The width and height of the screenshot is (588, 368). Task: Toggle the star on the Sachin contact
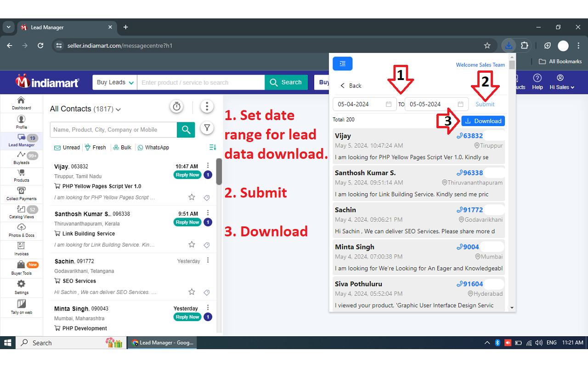click(x=192, y=292)
